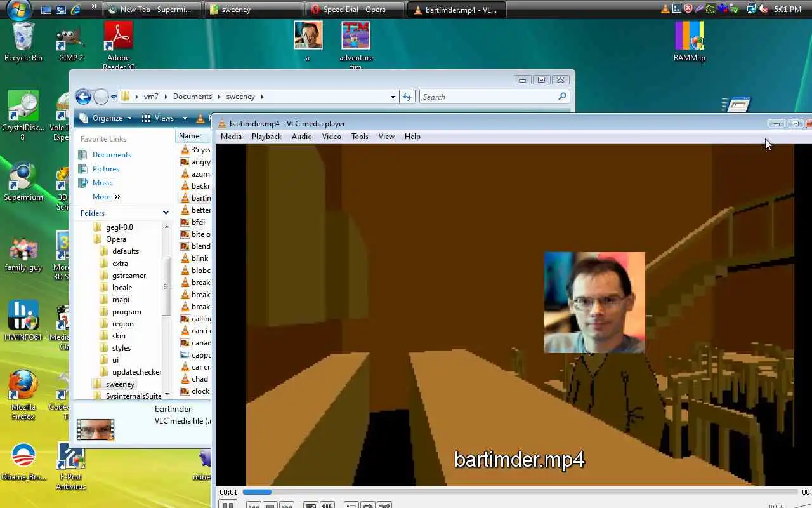Image resolution: width=812 pixels, height=508 pixels.
Task: Open RAMMap desktop icon
Action: click(689, 42)
